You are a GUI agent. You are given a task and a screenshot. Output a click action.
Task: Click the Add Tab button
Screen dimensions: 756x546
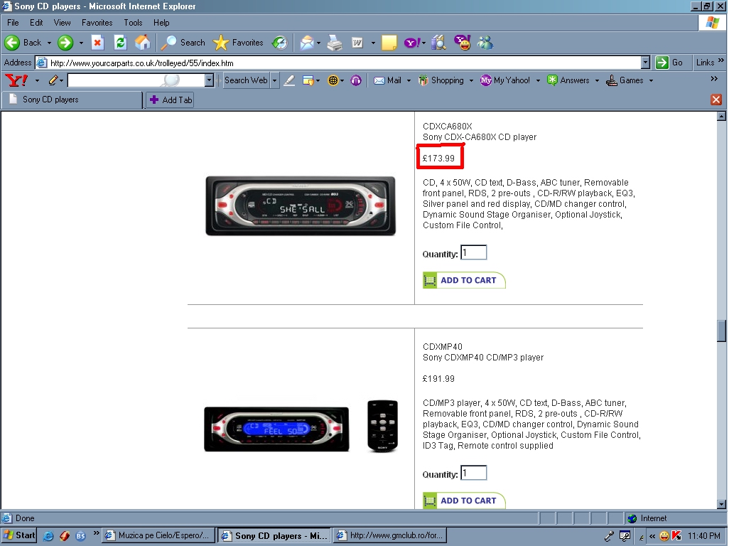[171, 100]
